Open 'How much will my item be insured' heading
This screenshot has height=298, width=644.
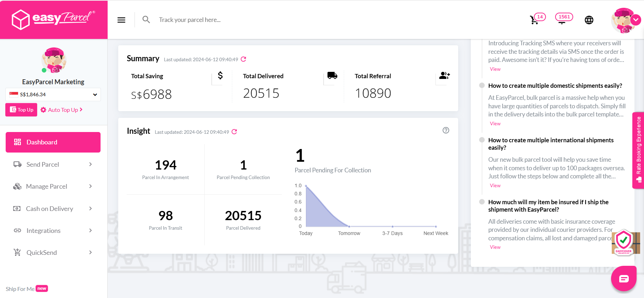(x=548, y=206)
